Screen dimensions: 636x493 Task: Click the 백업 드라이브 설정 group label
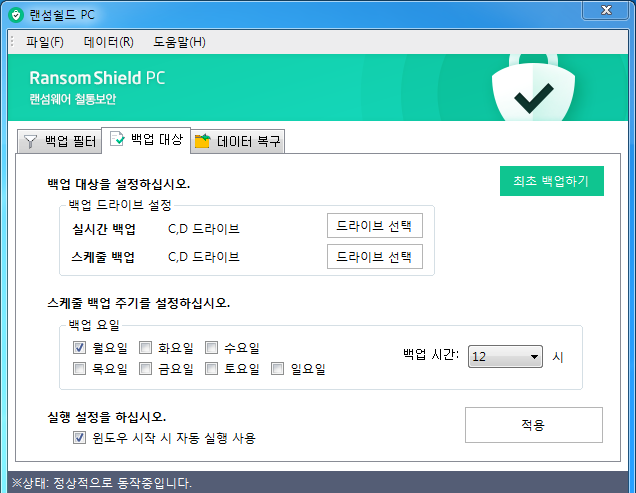[x=120, y=205]
